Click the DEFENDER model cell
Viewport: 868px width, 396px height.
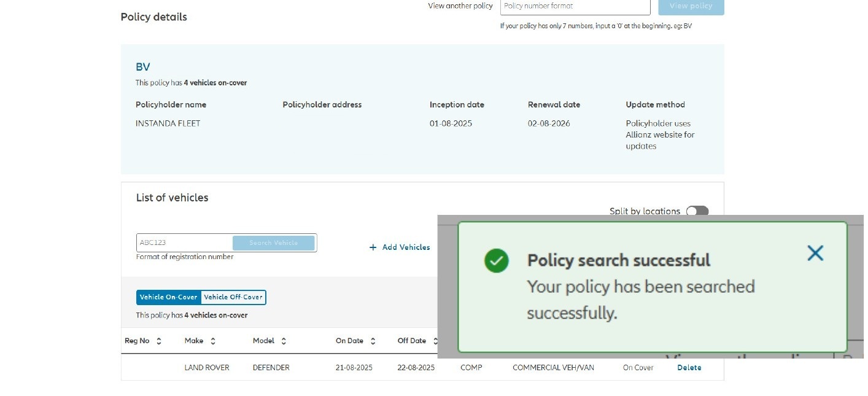click(271, 368)
